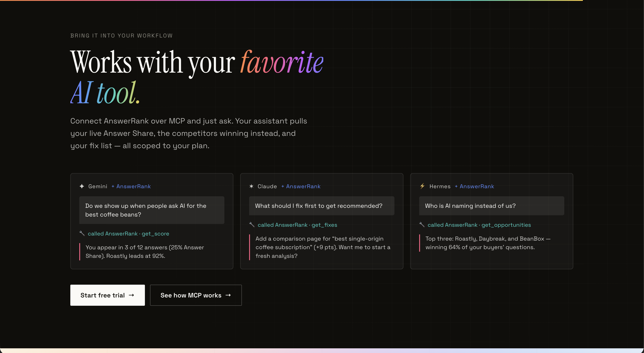Click the 'Gemini' label
Image resolution: width=644 pixels, height=353 pixels.
98,186
